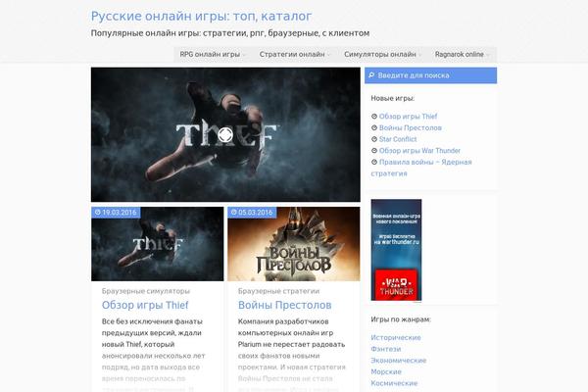Open sidebar link Войны Престолов

click(411, 128)
